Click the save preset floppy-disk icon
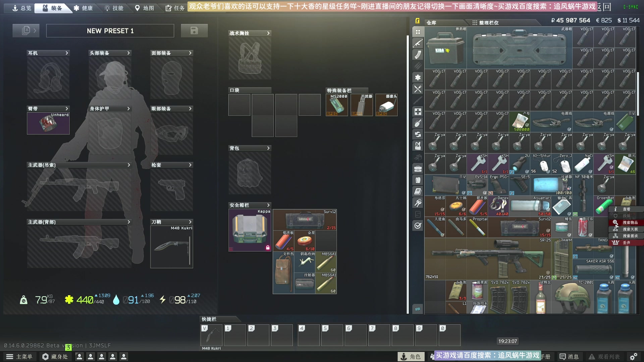644x362 pixels. click(194, 31)
